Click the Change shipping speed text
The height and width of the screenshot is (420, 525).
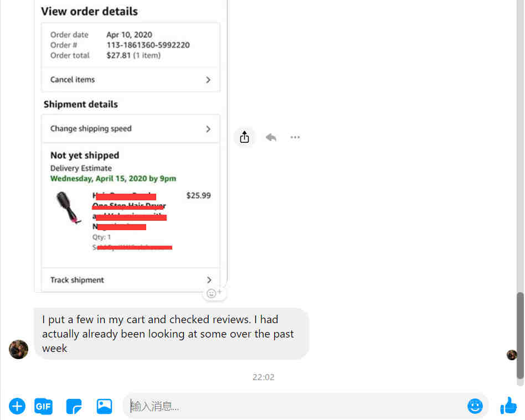click(x=91, y=129)
